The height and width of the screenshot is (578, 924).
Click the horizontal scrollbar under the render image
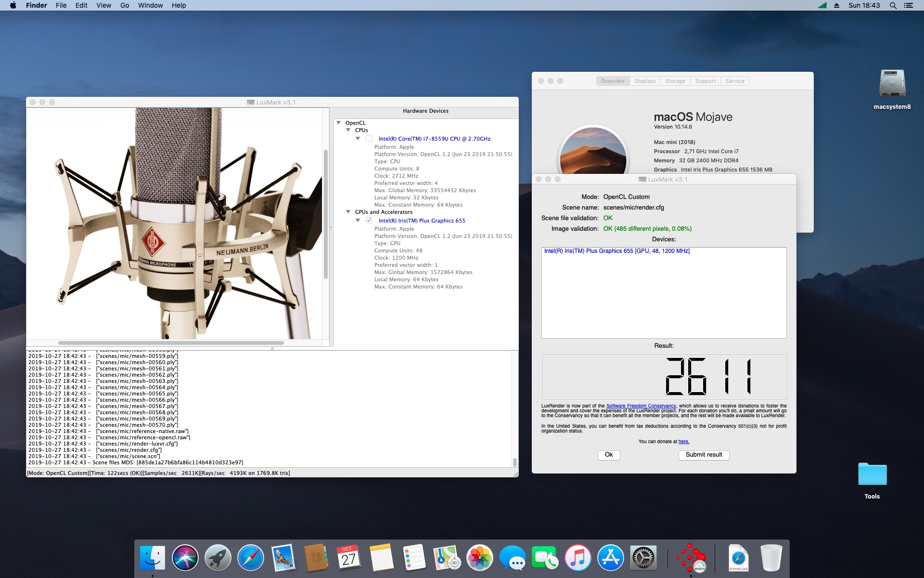click(x=171, y=343)
